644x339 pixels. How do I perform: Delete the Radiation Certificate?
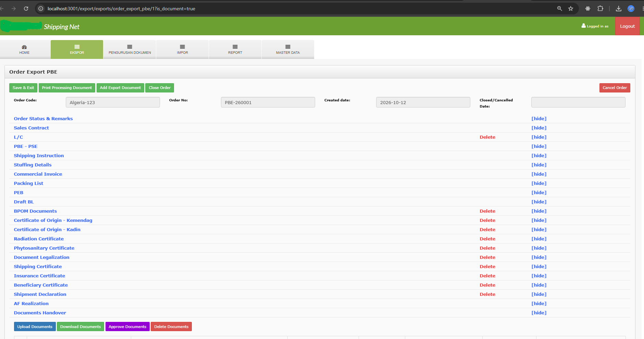[487, 239]
